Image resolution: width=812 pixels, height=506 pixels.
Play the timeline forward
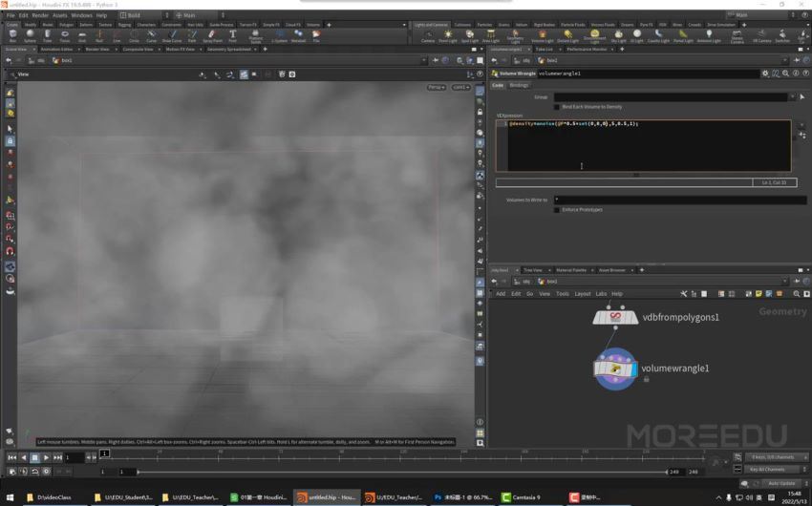pyautogui.click(x=46, y=457)
